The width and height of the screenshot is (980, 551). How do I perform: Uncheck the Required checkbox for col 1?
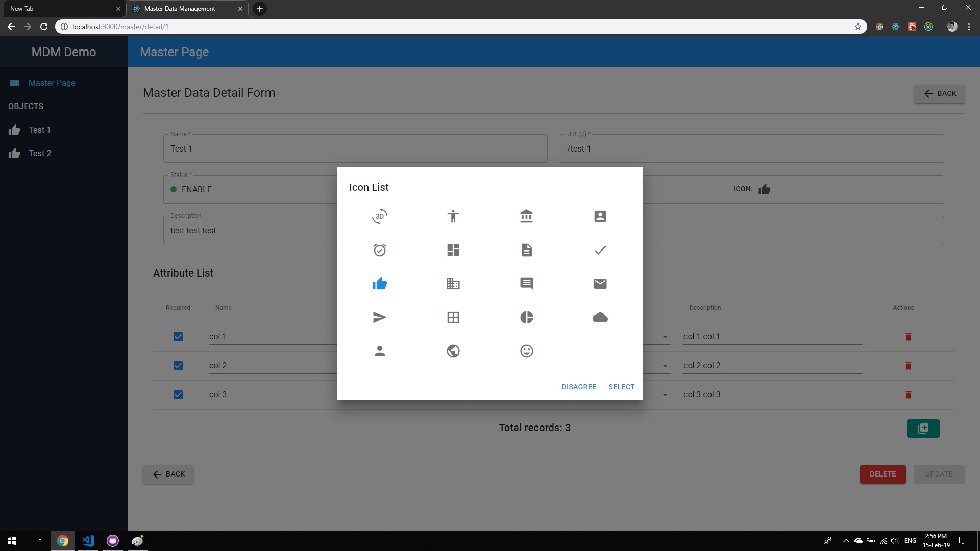pyautogui.click(x=178, y=337)
